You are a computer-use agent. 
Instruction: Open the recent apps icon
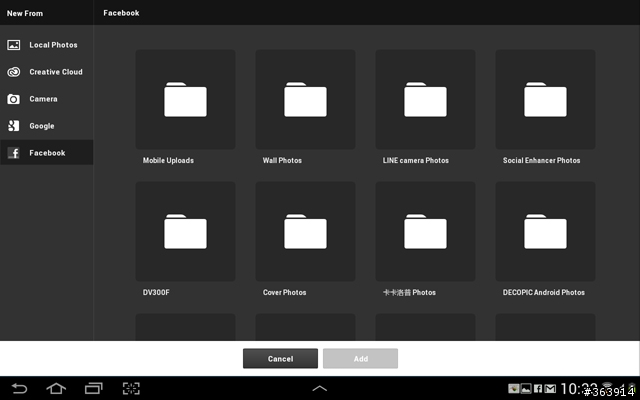click(93, 388)
